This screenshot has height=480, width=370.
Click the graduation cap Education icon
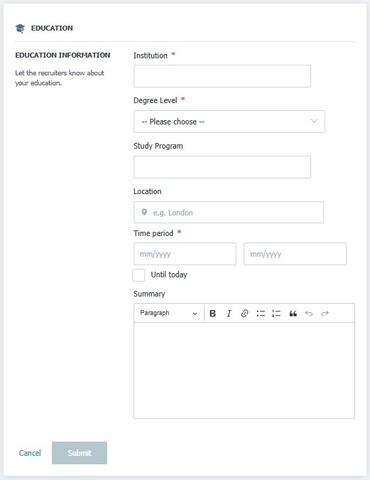[x=20, y=28]
